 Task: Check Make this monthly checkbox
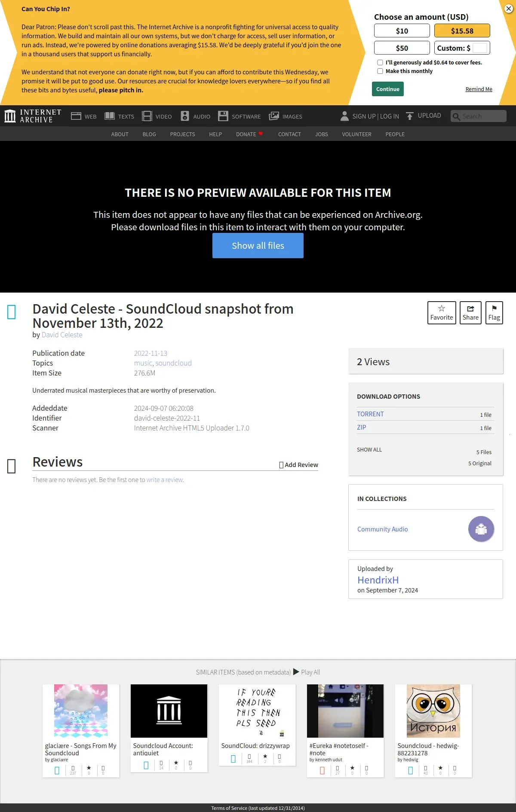click(x=380, y=71)
